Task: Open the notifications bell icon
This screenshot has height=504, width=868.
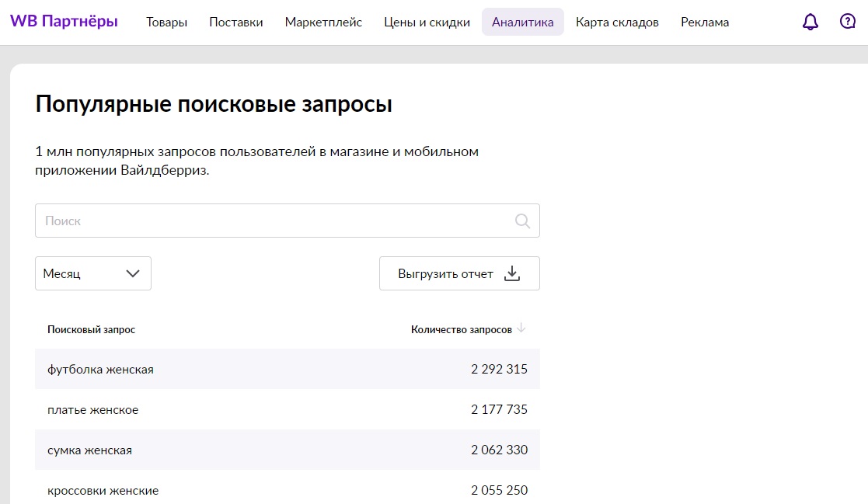Action: (x=810, y=22)
